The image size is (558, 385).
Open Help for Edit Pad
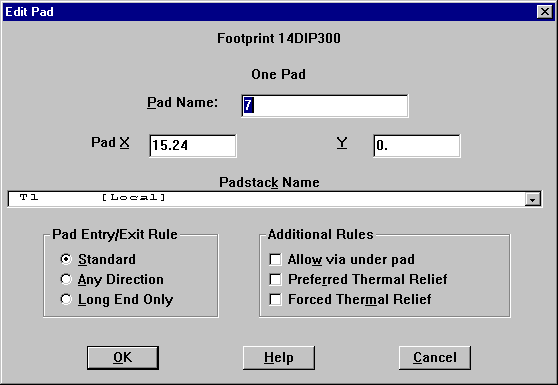tap(279, 358)
